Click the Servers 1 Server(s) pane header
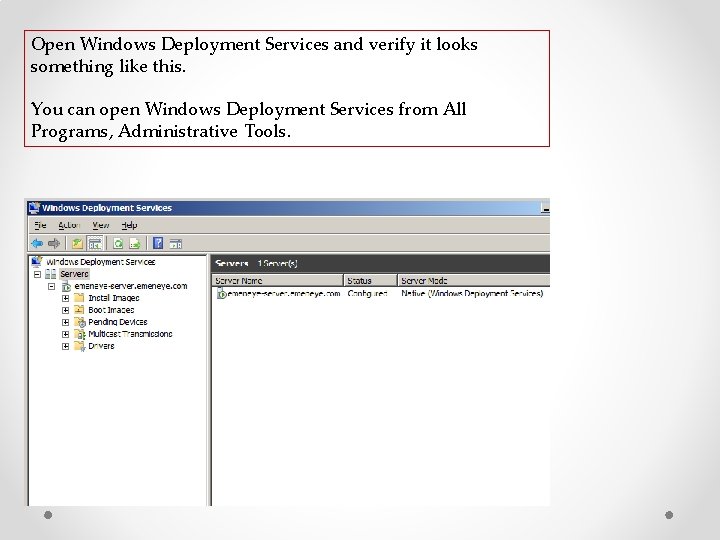 [381, 264]
